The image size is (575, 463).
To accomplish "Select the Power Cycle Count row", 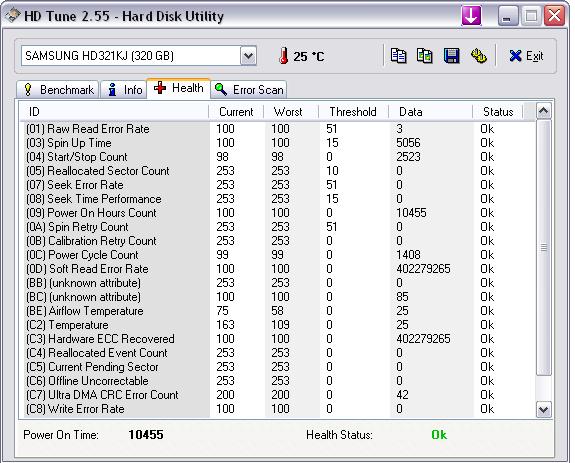I will point(279,255).
